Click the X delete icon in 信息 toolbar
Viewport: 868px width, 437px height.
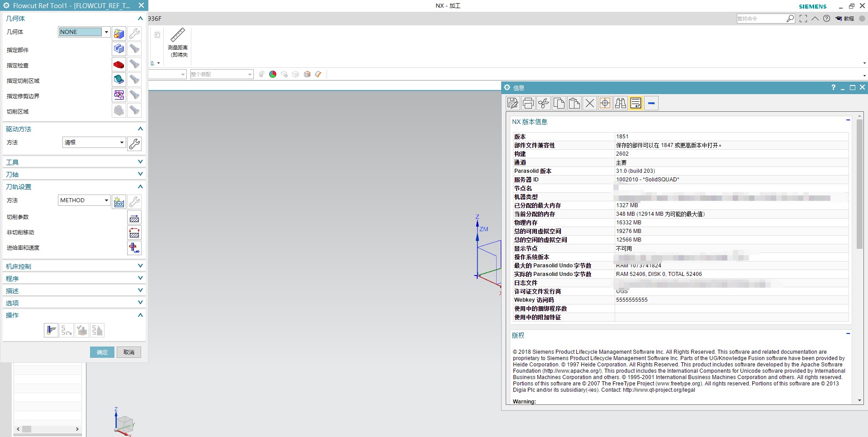coord(590,103)
